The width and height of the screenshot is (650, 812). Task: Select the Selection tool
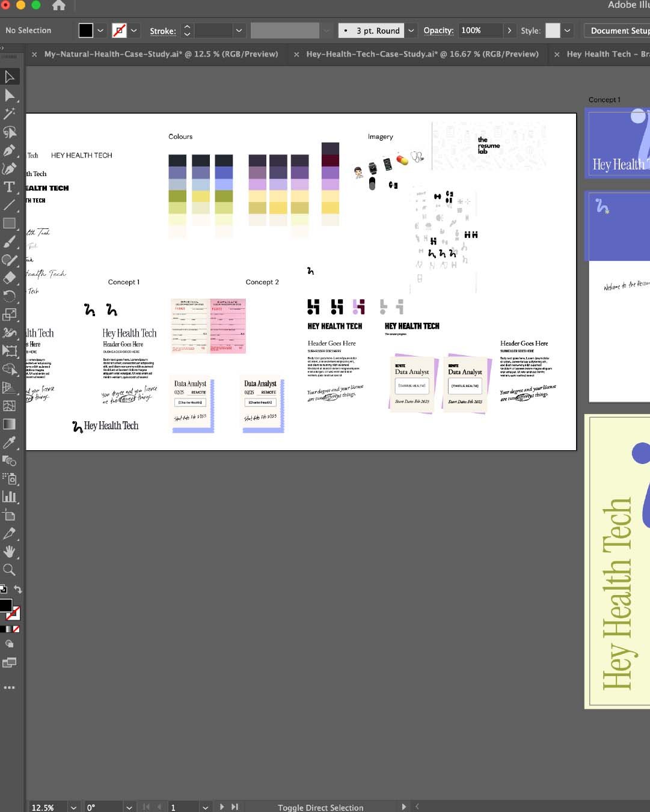coord(10,77)
